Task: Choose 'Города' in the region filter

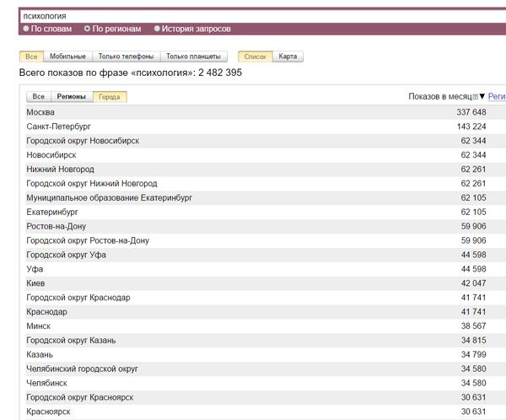Action: pos(110,97)
